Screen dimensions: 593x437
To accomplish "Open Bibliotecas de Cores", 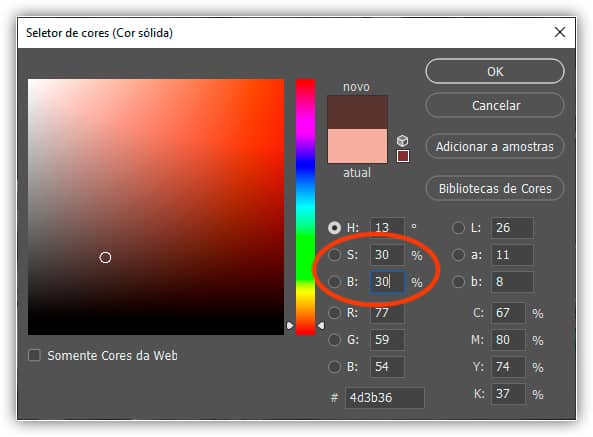I will (495, 188).
